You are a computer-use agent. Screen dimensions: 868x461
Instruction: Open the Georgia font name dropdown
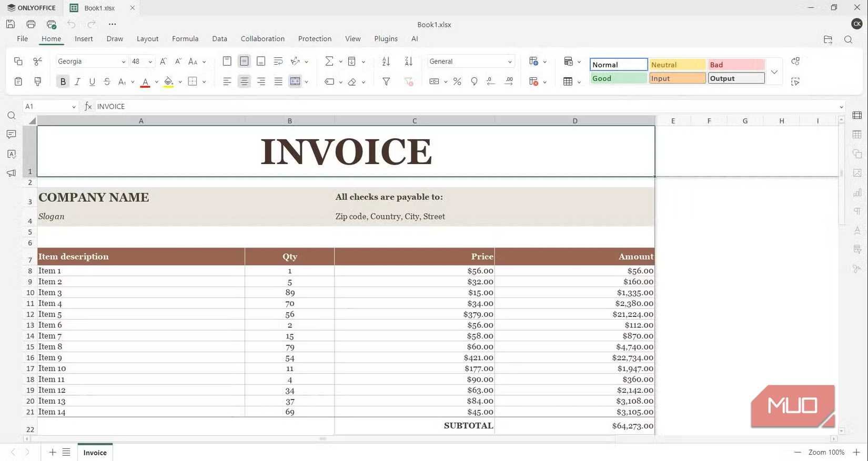pyautogui.click(x=124, y=62)
